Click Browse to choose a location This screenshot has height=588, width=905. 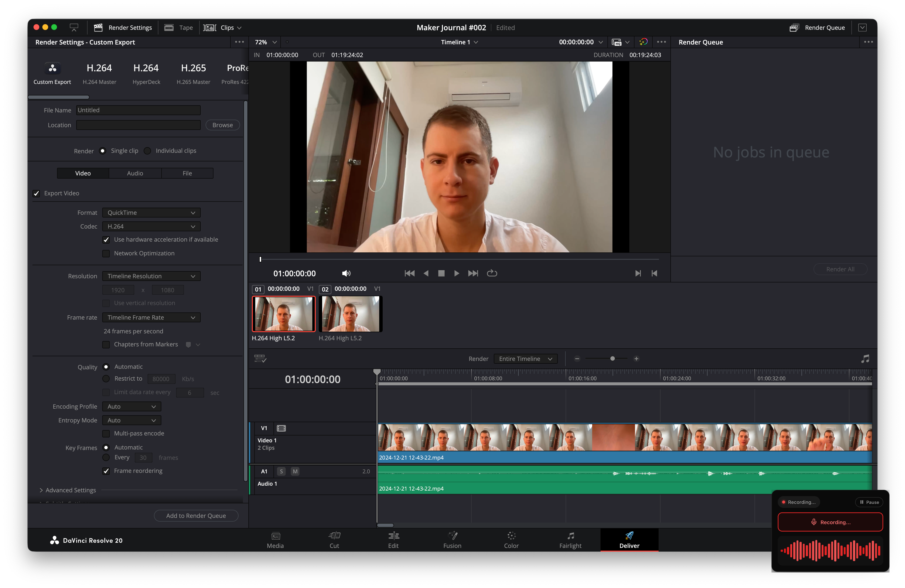222,125
